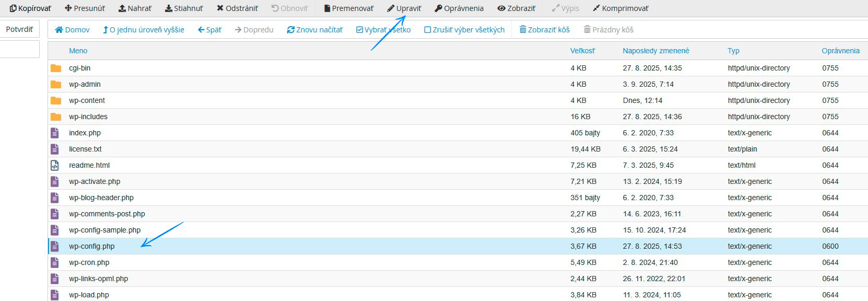
Task: Select the wp-load.php file name
Action: tap(89, 295)
